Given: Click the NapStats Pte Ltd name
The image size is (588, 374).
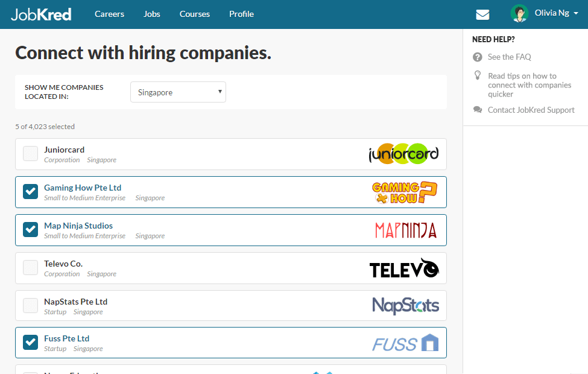Looking at the screenshot, I should point(76,302).
